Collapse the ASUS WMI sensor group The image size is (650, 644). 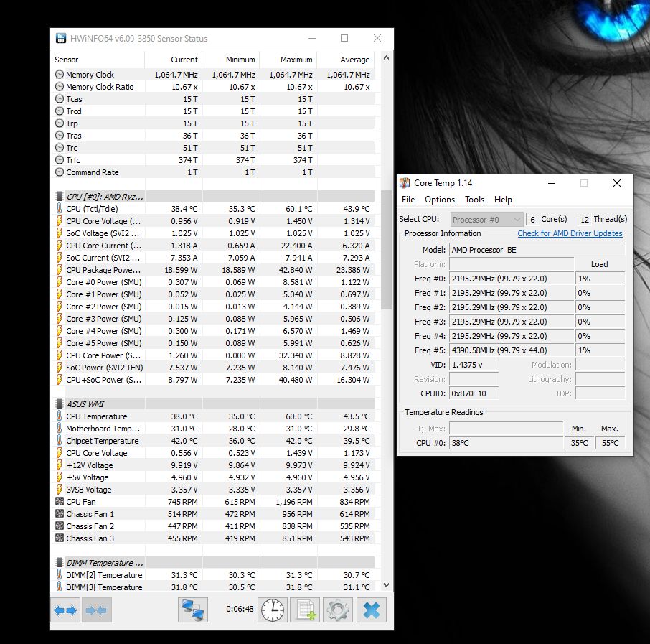click(x=85, y=403)
